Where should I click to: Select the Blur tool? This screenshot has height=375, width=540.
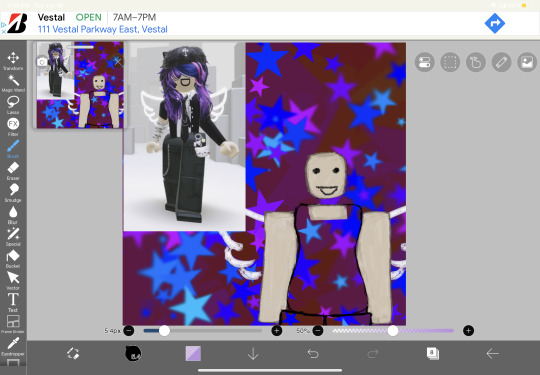click(x=13, y=215)
